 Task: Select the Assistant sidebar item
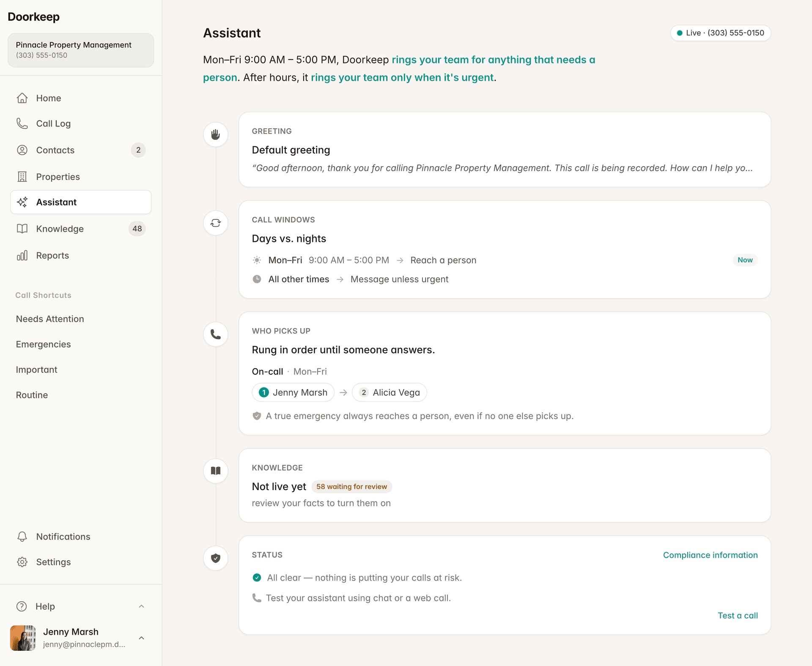pyautogui.click(x=81, y=202)
